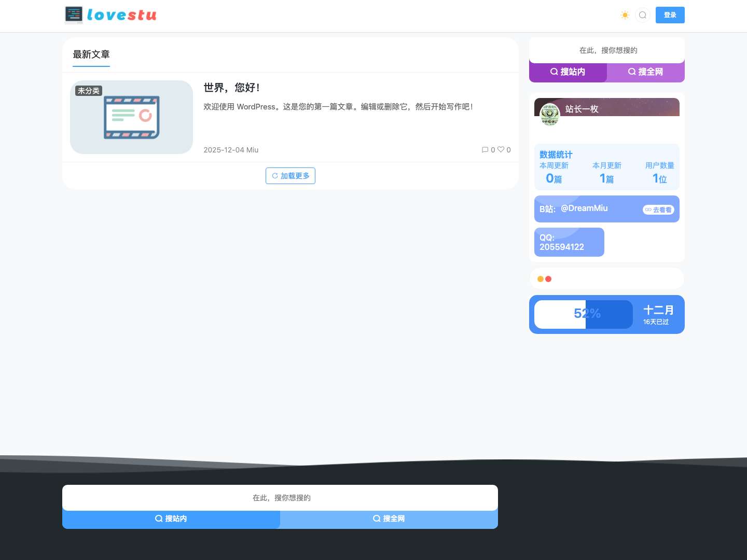The height and width of the screenshot is (560, 747).
Task: Click the heart like icon on the post
Action: click(x=501, y=150)
